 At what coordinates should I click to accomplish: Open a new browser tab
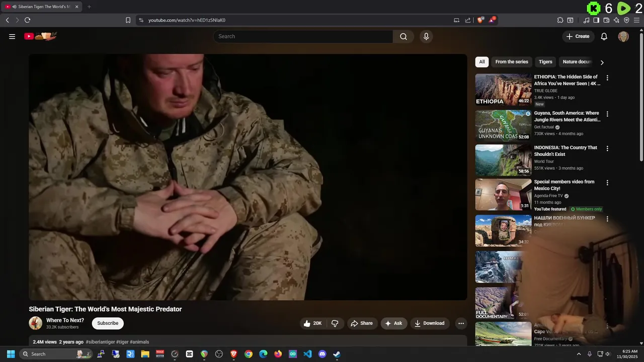89,7
